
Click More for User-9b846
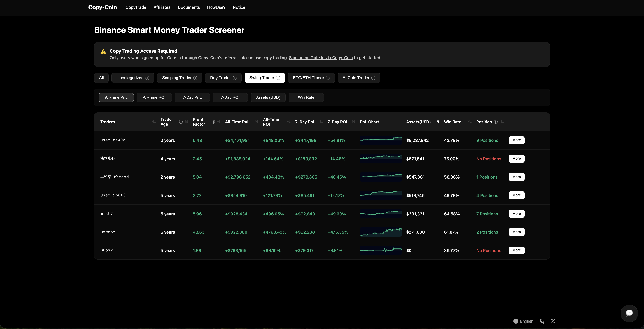coord(517,195)
